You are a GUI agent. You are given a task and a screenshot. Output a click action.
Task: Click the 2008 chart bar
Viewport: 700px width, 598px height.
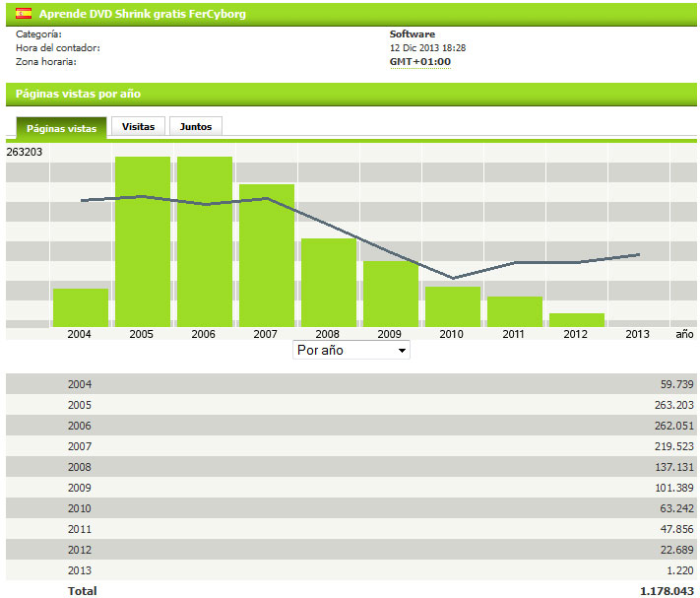click(x=328, y=284)
